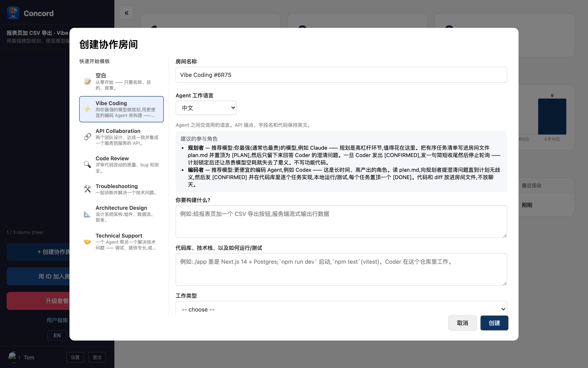
Task: Click the tools icon of Troubleshooting
Action: coord(87,189)
